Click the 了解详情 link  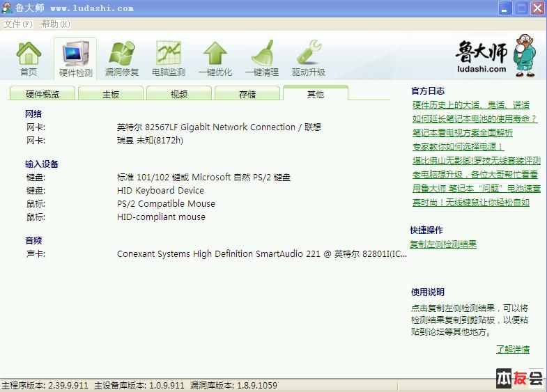[x=512, y=349]
